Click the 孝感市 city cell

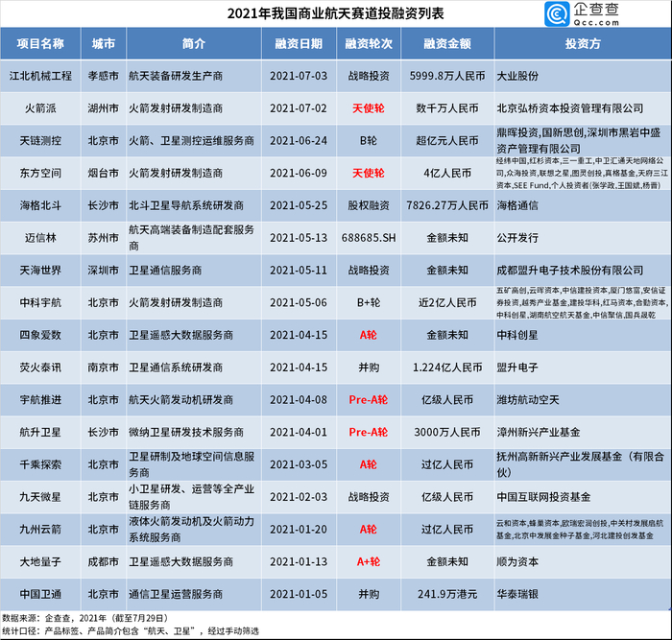point(104,76)
